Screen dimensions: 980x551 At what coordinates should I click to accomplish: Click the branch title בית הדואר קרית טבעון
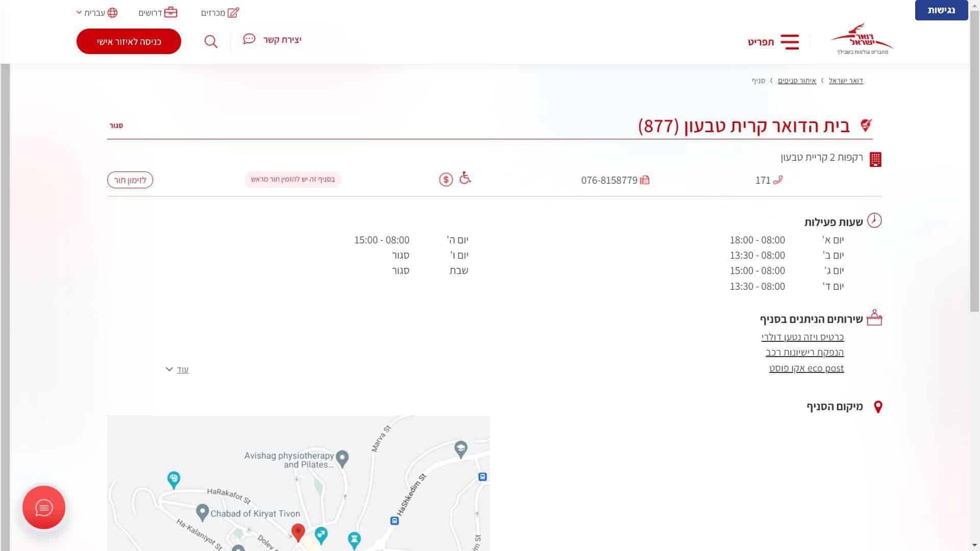coord(744,126)
